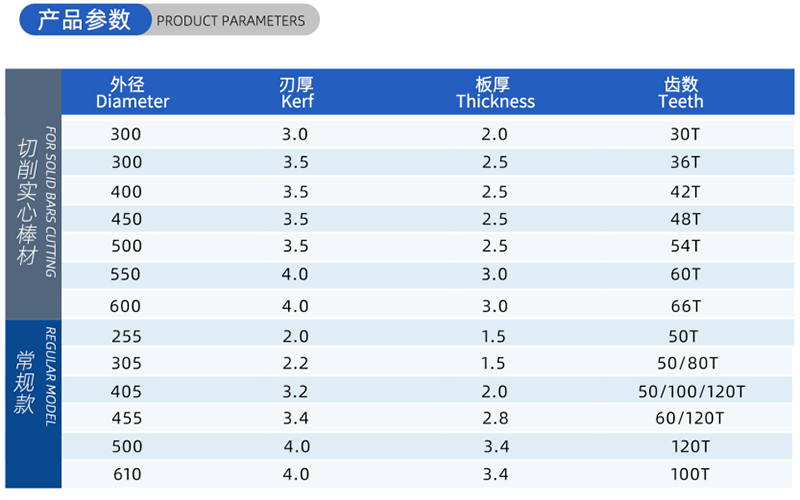Select the 66T teeth cell
The width and height of the screenshot is (800, 500).
point(684,306)
